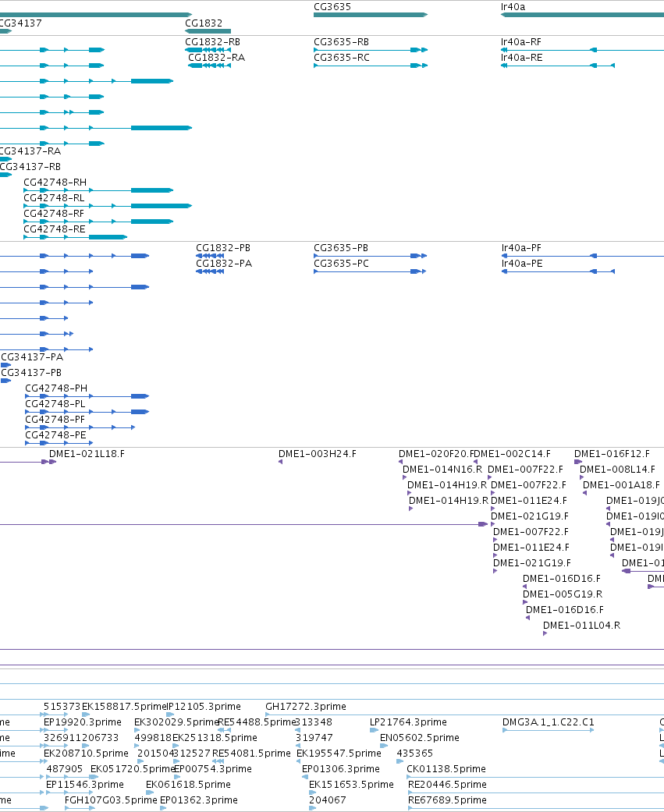
Task: Select EST LP21764.3prime
Action: click(408, 722)
